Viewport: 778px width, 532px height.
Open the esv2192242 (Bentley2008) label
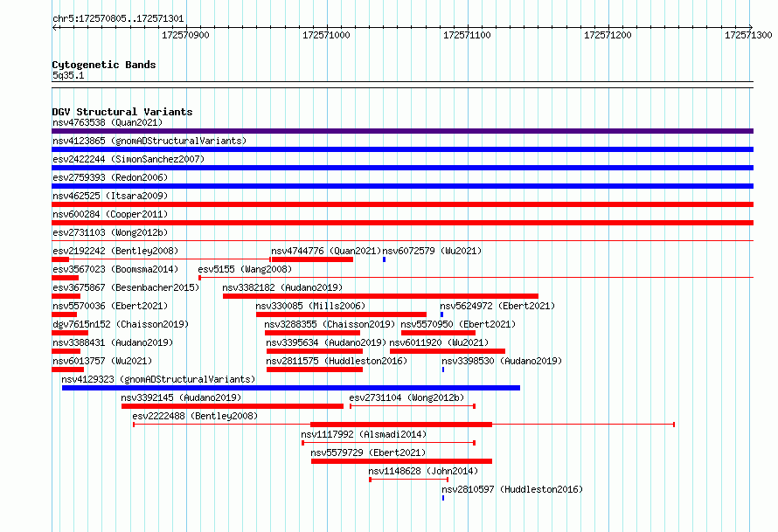115,251
